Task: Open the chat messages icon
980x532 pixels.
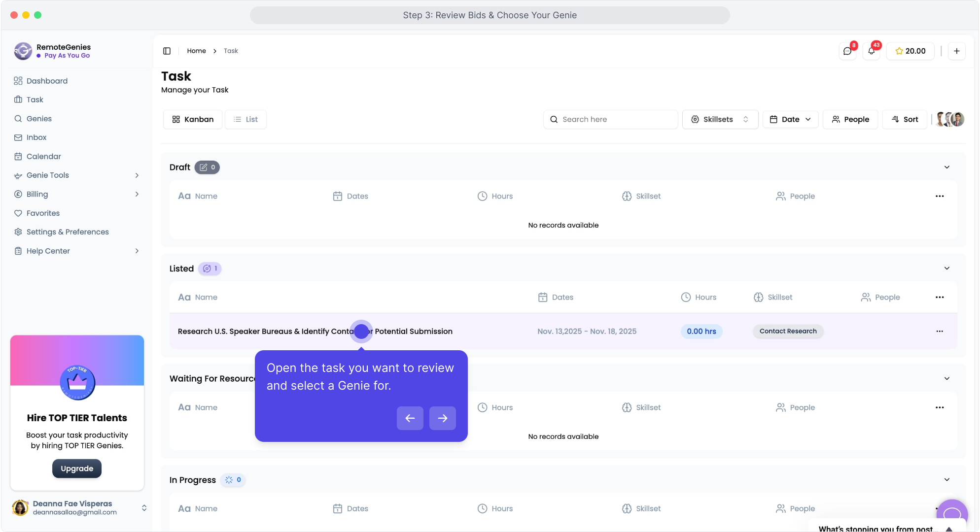Action: (x=847, y=51)
